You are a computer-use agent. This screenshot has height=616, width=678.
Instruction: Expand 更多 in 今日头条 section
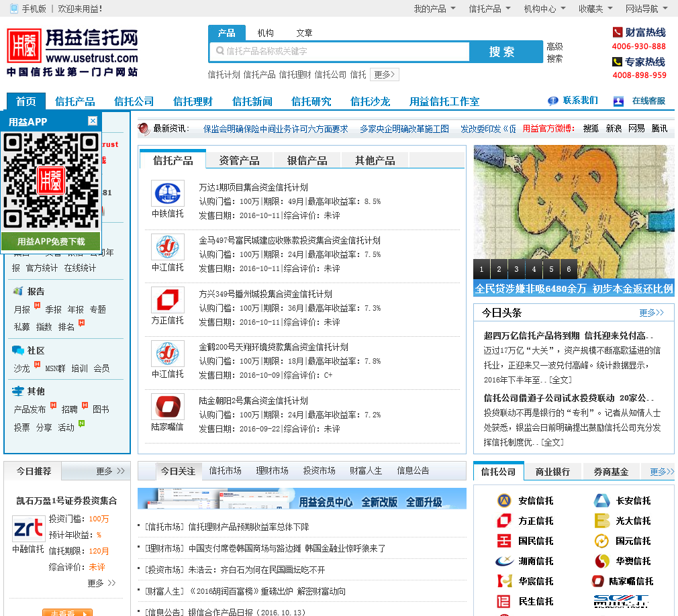click(651, 313)
